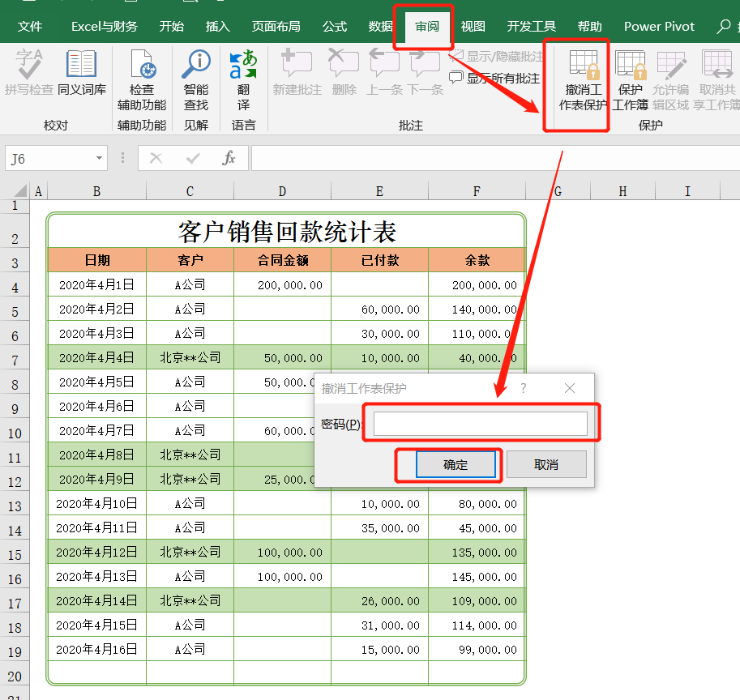This screenshot has width=740, height=700.
Task: Click the 合同金额 header cell
Action: click(282, 260)
